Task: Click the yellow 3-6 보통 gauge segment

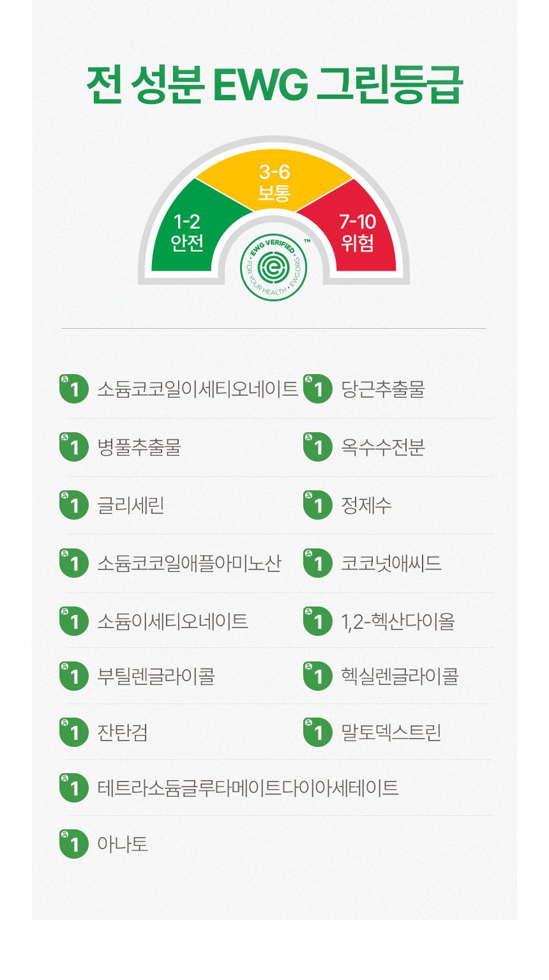Action: (x=274, y=182)
